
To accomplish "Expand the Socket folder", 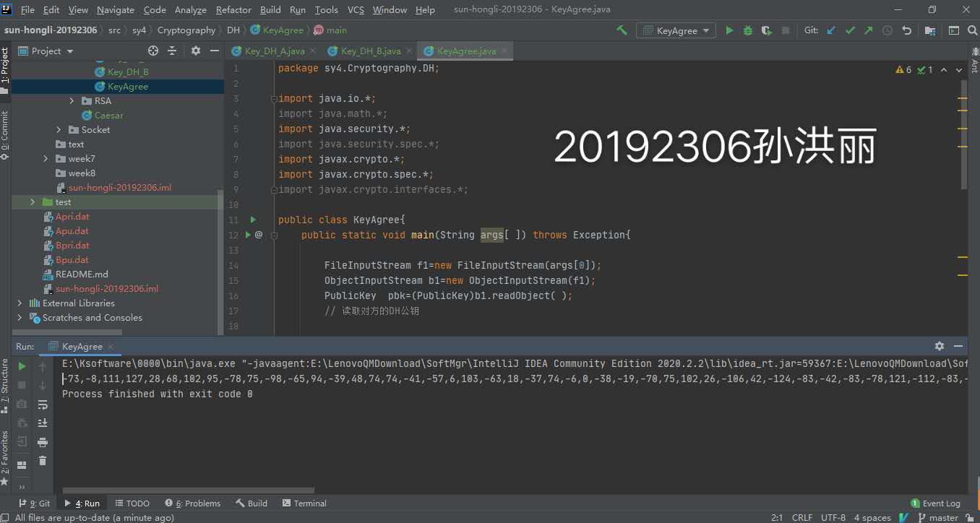I will (59, 130).
